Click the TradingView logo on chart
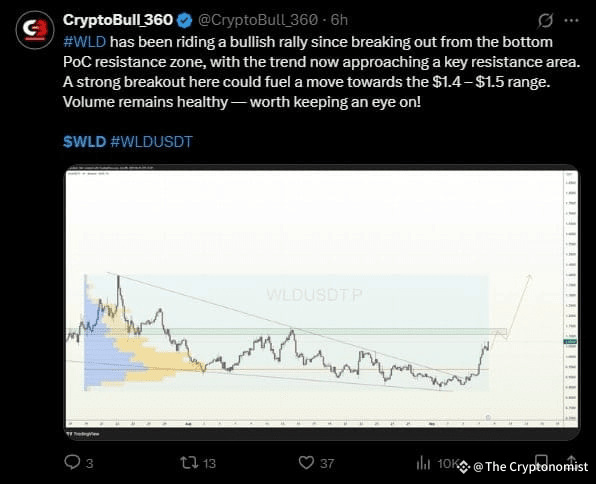This screenshot has height=484, width=596. (x=83, y=434)
